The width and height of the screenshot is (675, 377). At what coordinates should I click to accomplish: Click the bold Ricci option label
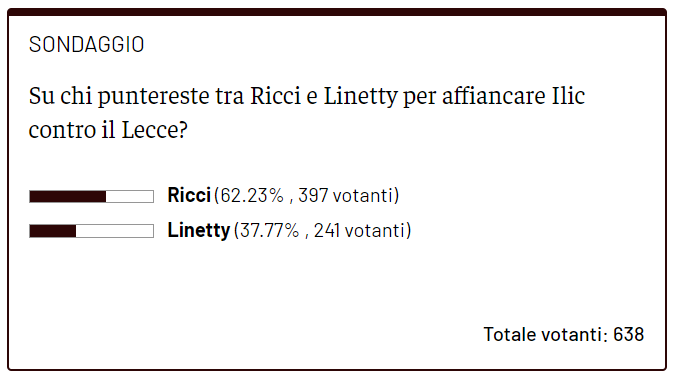point(189,195)
